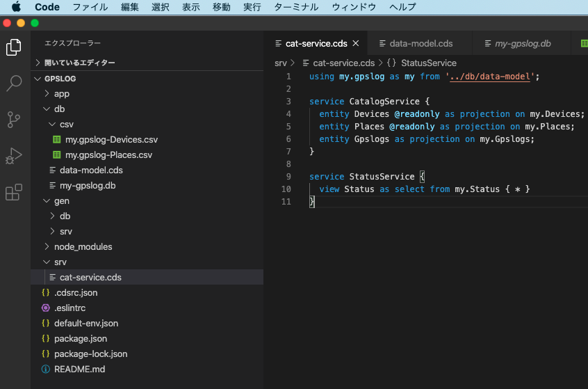The width and height of the screenshot is (588, 389).
Task: Switch to the my-gpslog.db tab
Action: point(523,44)
